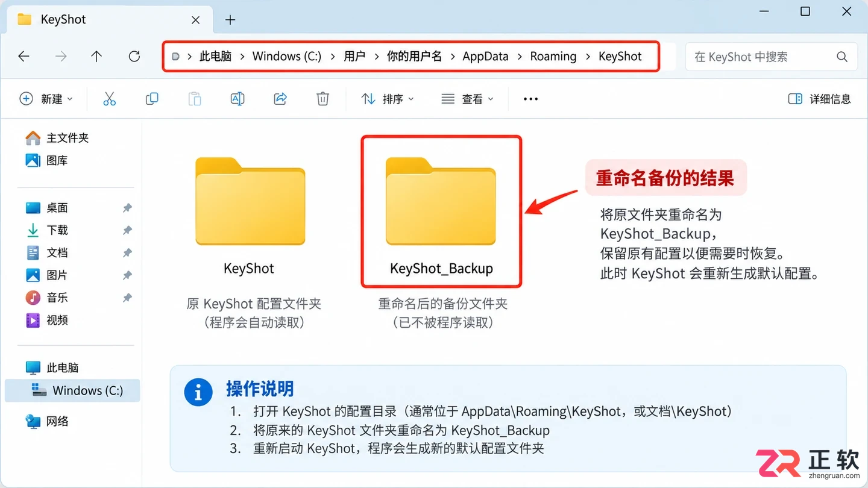Click Windows (C:) in the address breadcrumb
Viewport: 868px width, 488px height.
286,57
